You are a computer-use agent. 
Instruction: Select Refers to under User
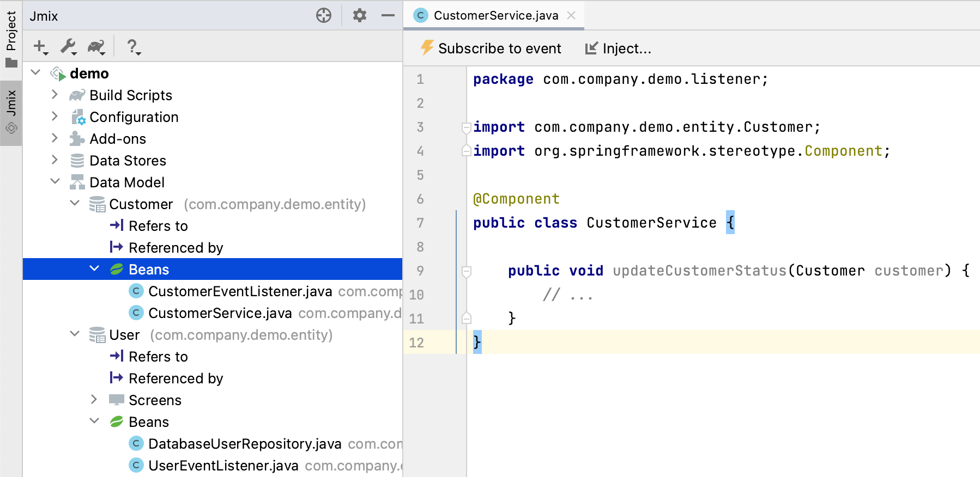pyautogui.click(x=158, y=357)
